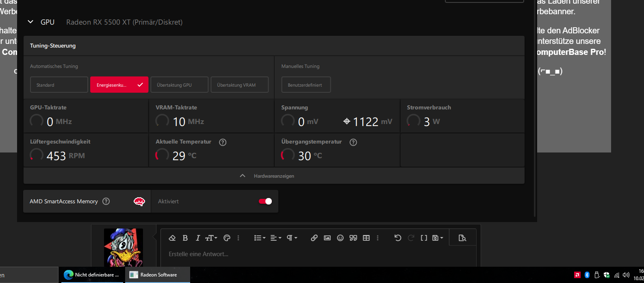Click the crosshair icon next to 1122 mV
The width and height of the screenshot is (644, 283).
[x=347, y=121]
